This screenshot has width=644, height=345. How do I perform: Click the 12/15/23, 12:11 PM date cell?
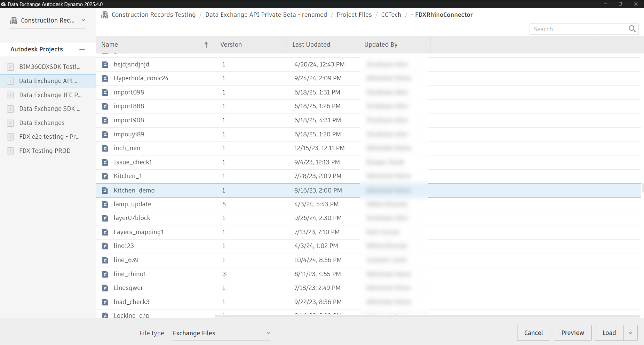tap(319, 148)
